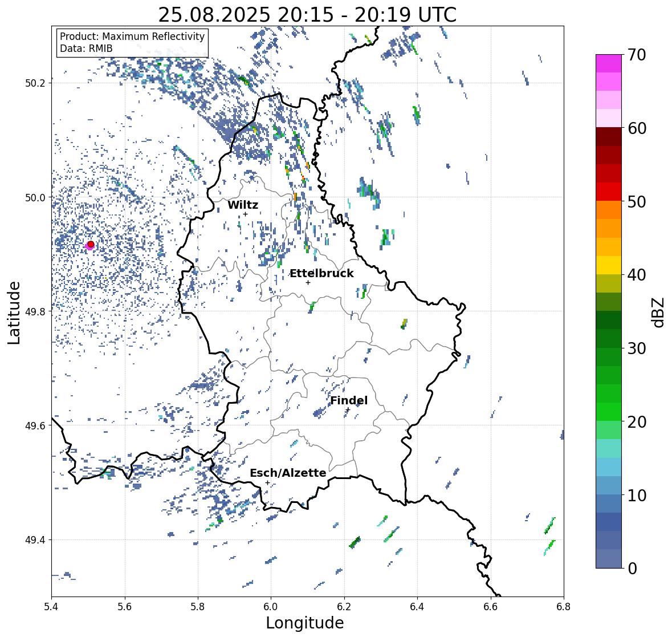Viewport: 672px width, 637px height.
Task: Click the Ettelbruck cross marker
Action: tap(308, 282)
